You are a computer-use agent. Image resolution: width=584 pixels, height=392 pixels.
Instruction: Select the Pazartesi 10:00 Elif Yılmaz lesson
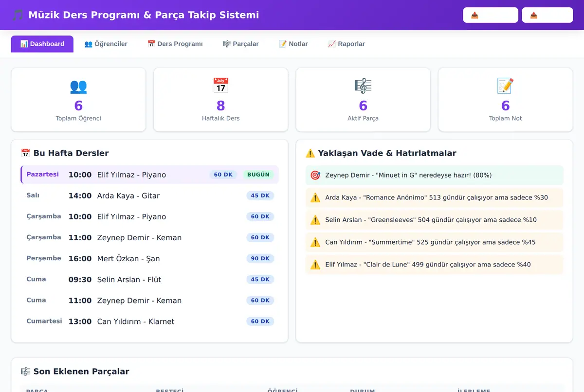click(x=150, y=175)
